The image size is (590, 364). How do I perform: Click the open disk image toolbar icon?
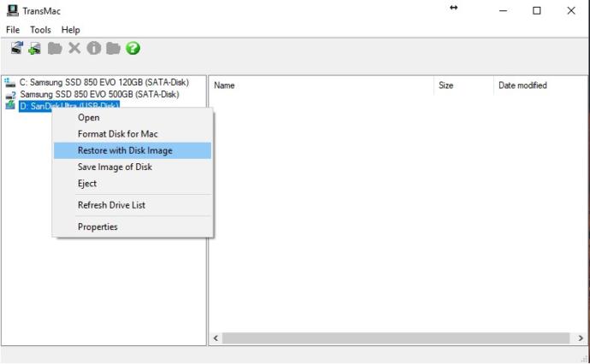tap(17, 48)
